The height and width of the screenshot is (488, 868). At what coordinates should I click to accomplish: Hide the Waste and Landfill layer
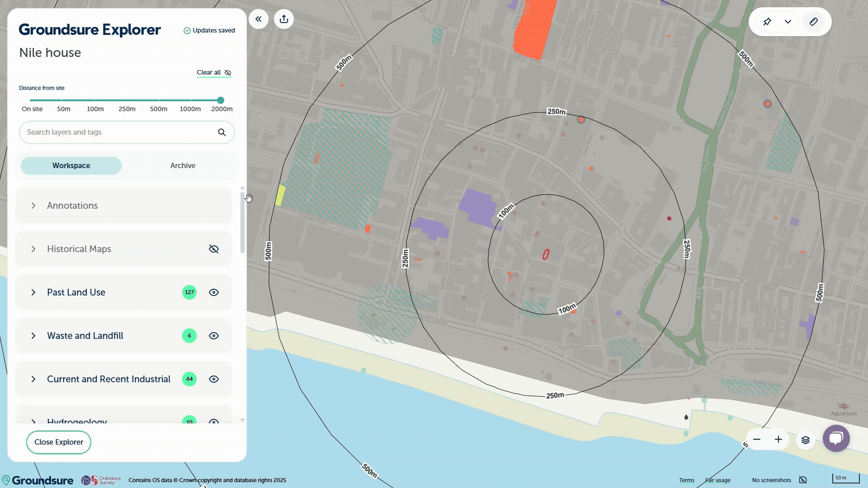(213, 335)
